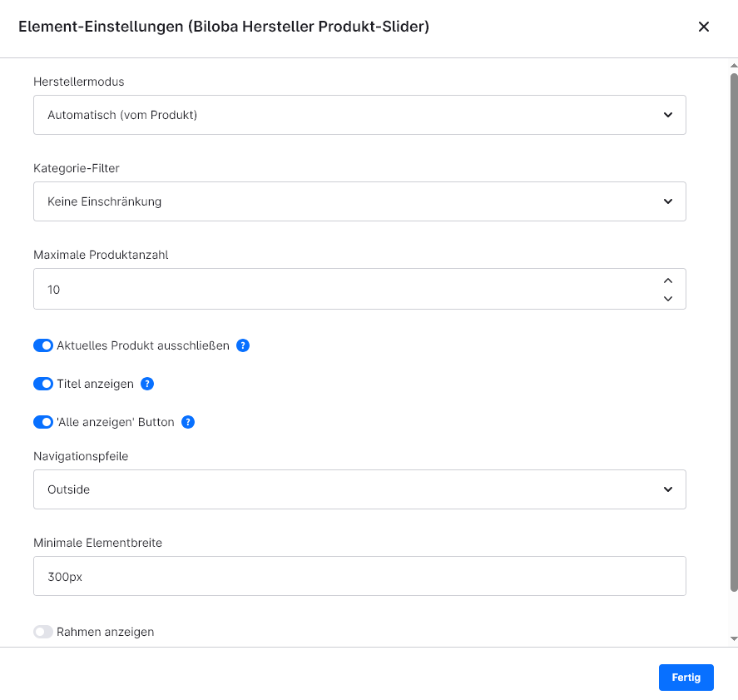
Task: Enable the Rahmen anzeigen toggle
Action: [43, 632]
